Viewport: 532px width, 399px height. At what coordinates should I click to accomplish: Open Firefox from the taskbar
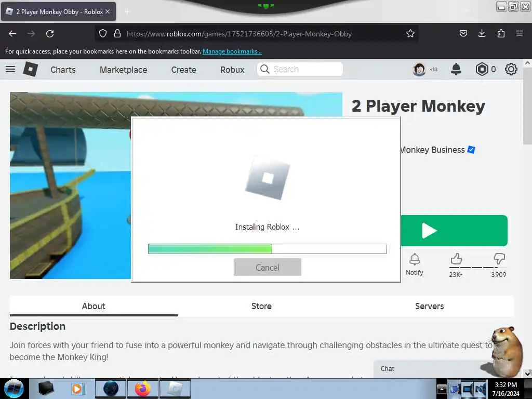point(143,389)
